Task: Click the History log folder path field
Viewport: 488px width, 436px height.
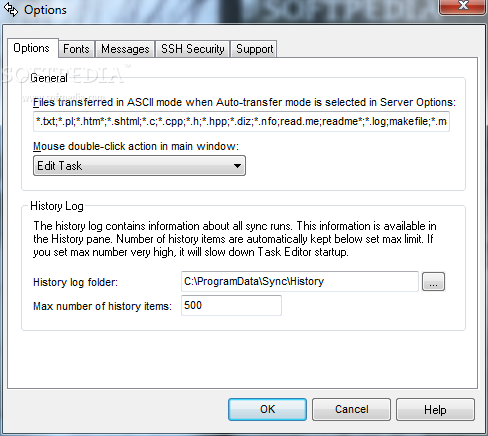Action: point(299,281)
